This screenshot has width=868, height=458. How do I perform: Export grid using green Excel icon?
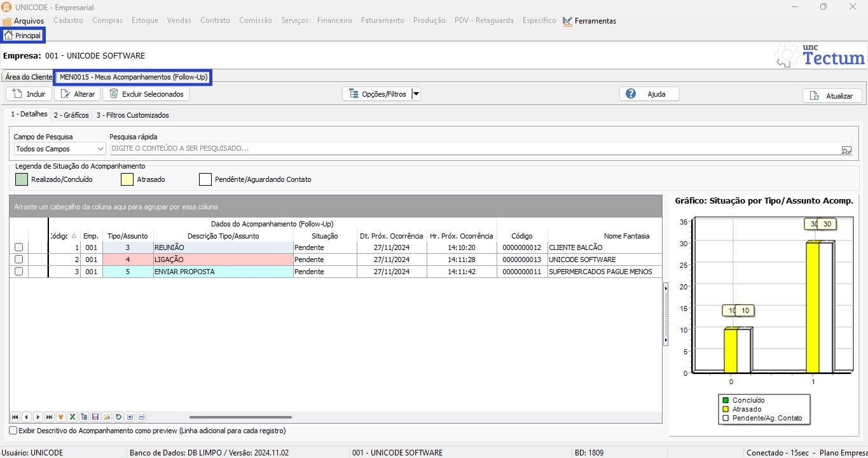72,417
